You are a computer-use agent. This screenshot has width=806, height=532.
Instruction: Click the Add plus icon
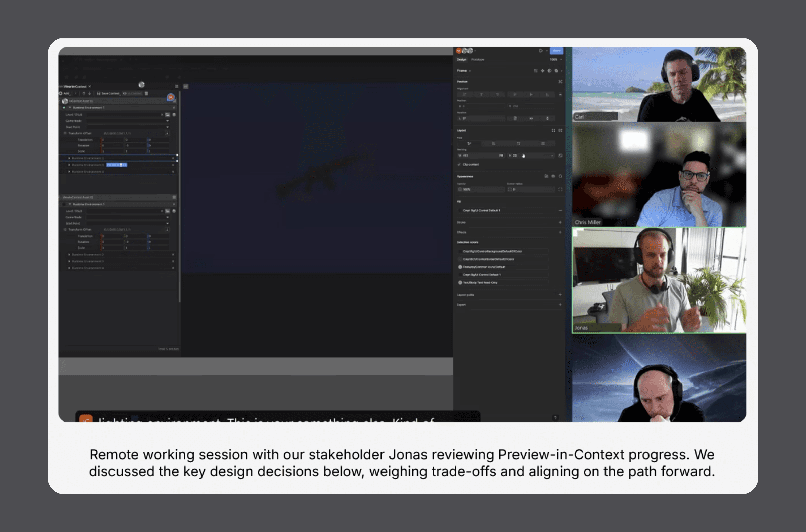click(61, 94)
